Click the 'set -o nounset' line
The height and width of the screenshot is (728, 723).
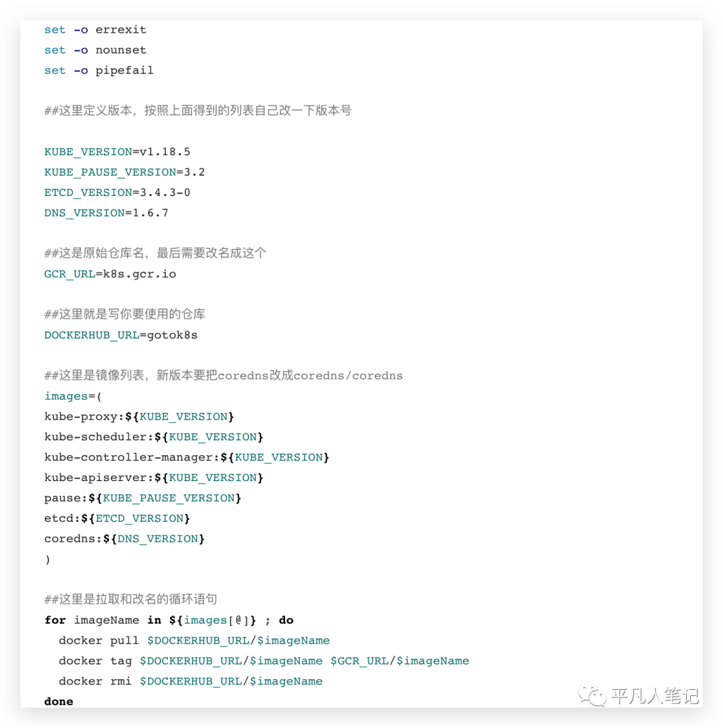click(x=95, y=50)
